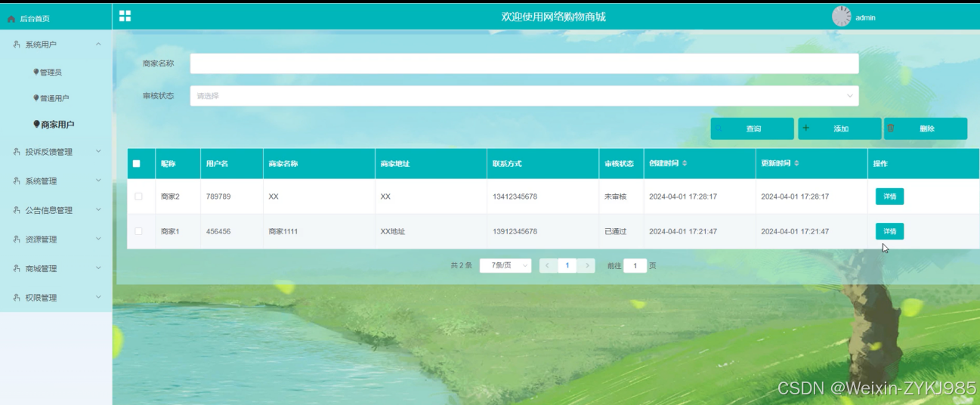Click 昵称 column header
The image size is (980, 405).
(168, 163)
